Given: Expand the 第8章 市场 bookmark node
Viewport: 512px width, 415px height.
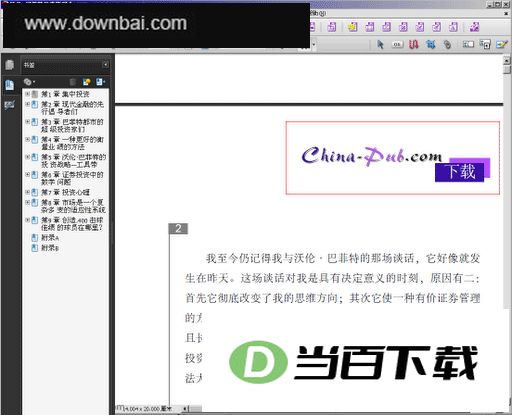Looking at the screenshot, I should tap(28, 202).
